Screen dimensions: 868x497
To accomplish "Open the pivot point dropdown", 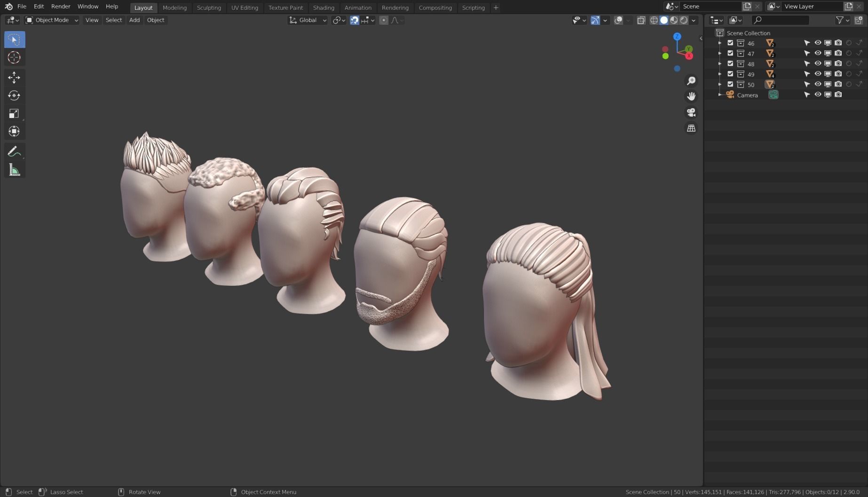I will [x=339, y=20].
